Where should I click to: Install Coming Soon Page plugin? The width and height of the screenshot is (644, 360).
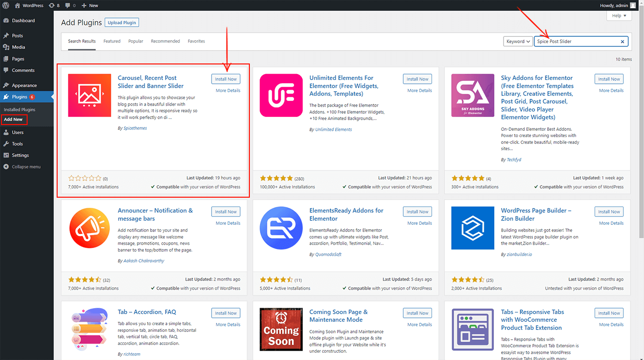pyautogui.click(x=417, y=313)
